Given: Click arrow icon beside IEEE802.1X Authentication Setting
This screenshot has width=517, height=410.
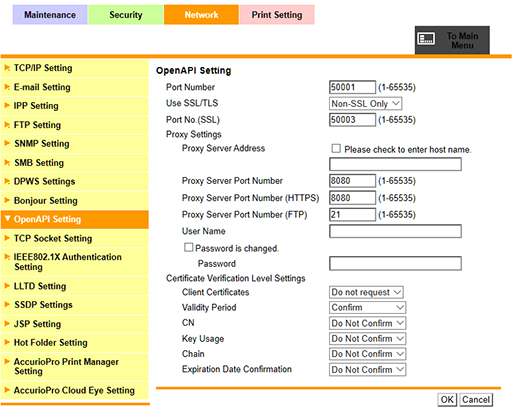Looking at the screenshot, I should (7, 257).
